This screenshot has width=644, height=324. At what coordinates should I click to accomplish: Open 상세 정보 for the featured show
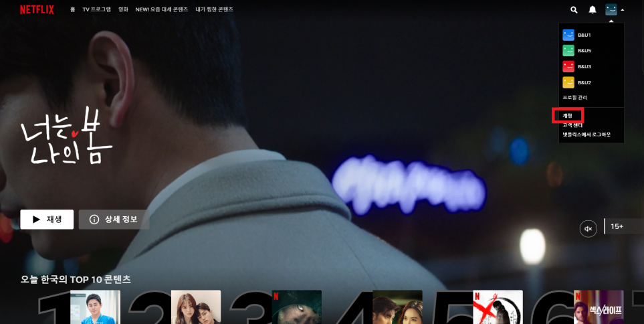coord(114,219)
